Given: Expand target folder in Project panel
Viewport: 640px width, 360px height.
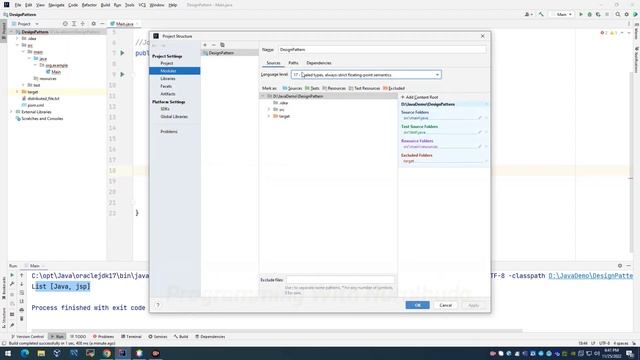Looking at the screenshot, I should tap(17, 92).
